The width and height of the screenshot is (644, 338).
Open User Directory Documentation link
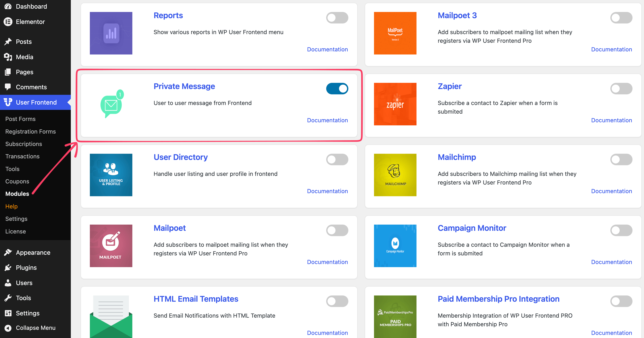coord(327,191)
